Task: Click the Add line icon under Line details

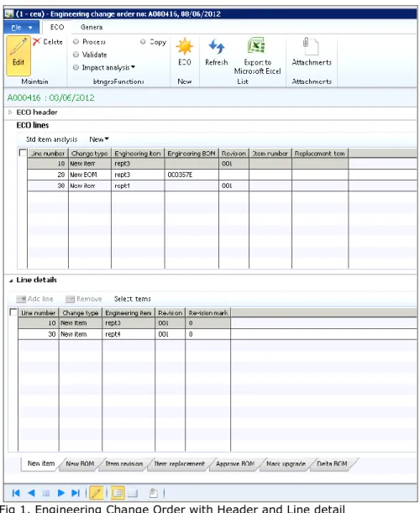Action: (21, 299)
